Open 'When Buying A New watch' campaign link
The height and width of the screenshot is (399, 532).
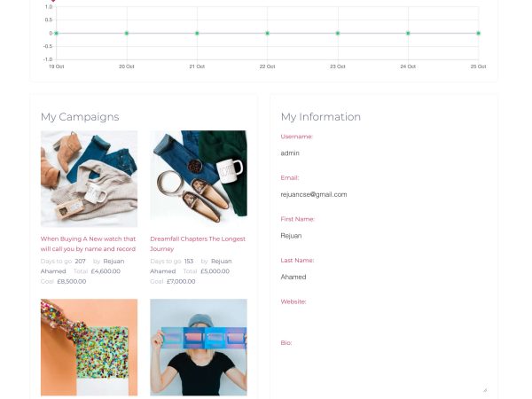[x=88, y=244]
